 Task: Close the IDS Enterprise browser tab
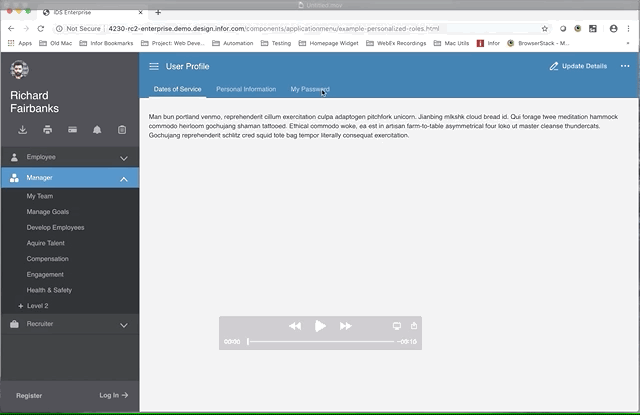point(140,12)
